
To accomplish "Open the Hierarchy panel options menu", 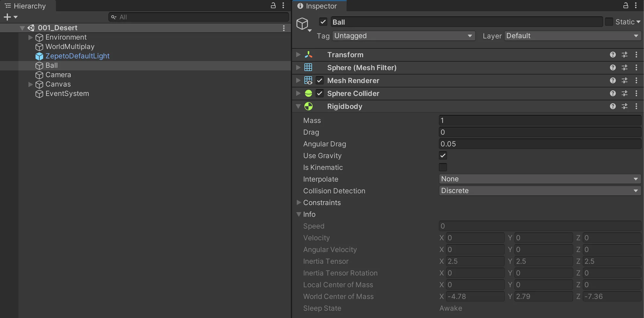I will pyautogui.click(x=283, y=5).
